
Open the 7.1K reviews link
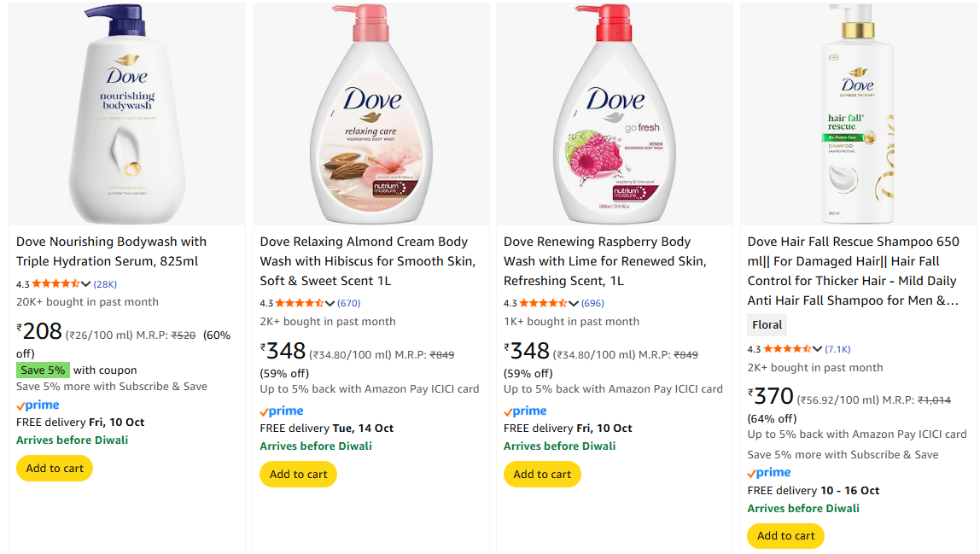pyautogui.click(x=837, y=349)
